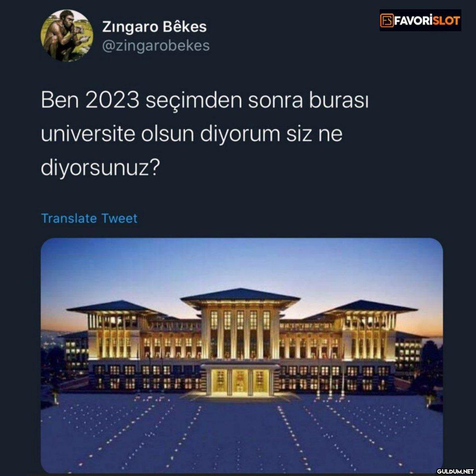Open the FavoriSlot banner logo
This screenshot has height=476, width=476.
click(x=420, y=20)
